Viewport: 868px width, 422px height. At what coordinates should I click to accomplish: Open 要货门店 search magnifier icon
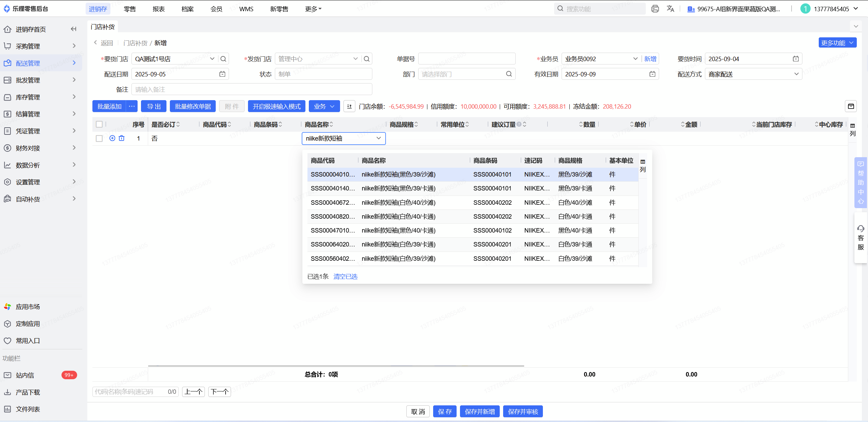click(223, 59)
